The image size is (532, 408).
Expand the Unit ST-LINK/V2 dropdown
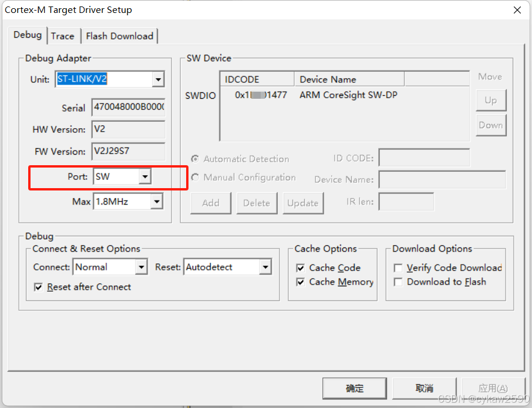pos(158,79)
